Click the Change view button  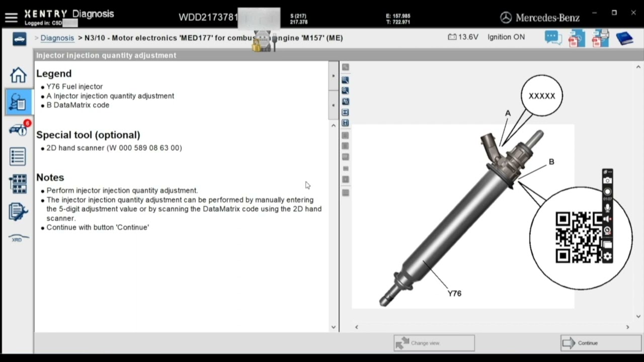coord(434,343)
